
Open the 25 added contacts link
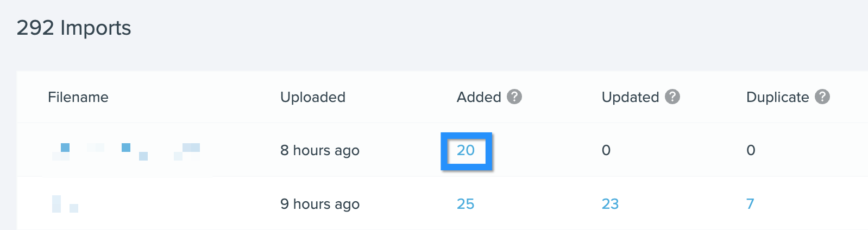coord(466,204)
